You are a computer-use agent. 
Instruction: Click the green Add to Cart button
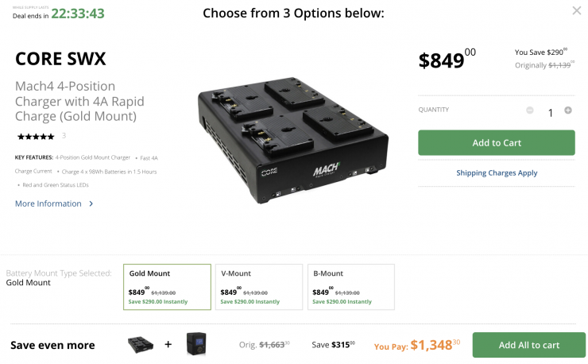pyautogui.click(x=496, y=143)
